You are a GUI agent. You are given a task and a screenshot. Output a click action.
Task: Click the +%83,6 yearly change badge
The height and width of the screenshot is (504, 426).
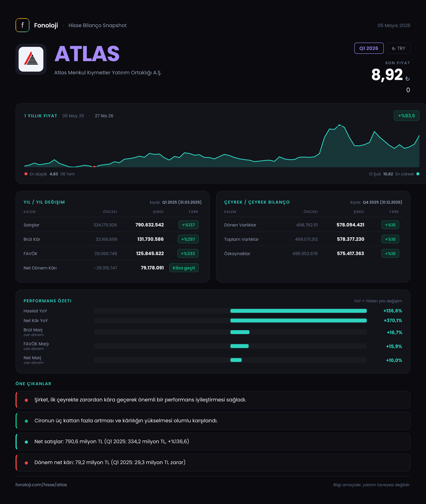coord(406,116)
